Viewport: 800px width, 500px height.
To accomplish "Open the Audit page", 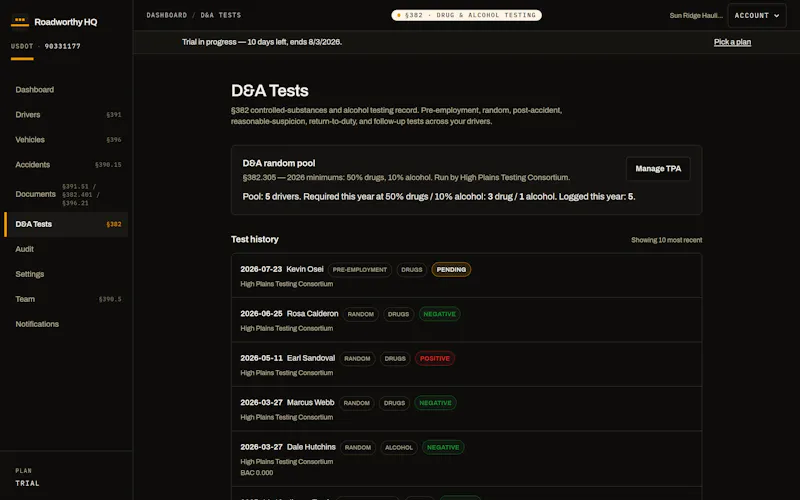I will click(x=66, y=249).
